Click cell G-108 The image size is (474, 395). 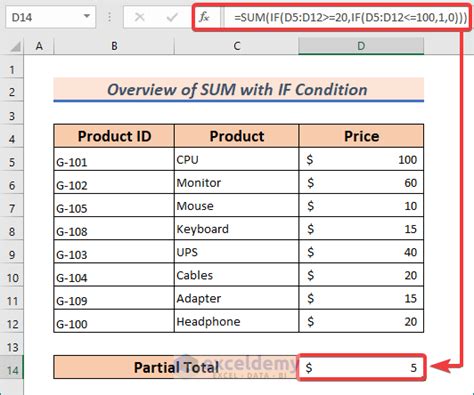(x=114, y=229)
